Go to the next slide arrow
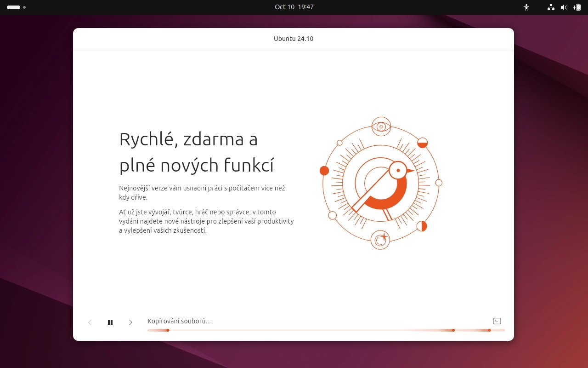This screenshot has height=368, width=588. [130, 322]
